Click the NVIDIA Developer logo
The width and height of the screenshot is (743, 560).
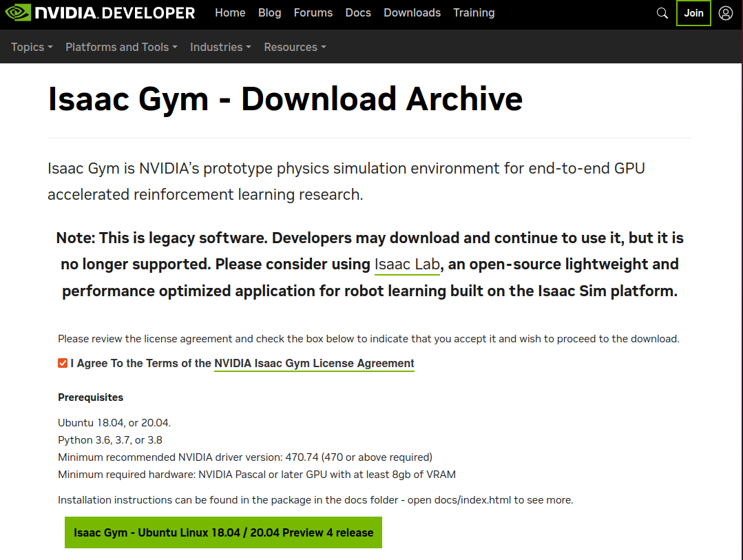point(100,13)
